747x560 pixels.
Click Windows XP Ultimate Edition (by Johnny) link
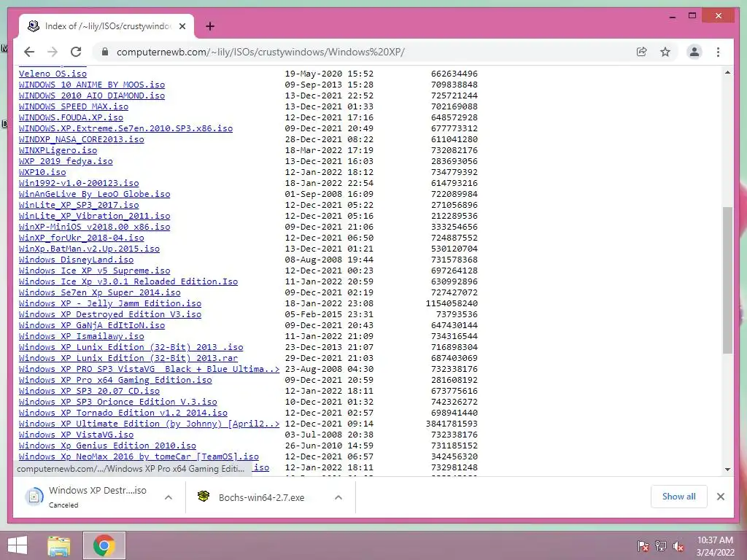pos(149,424)
